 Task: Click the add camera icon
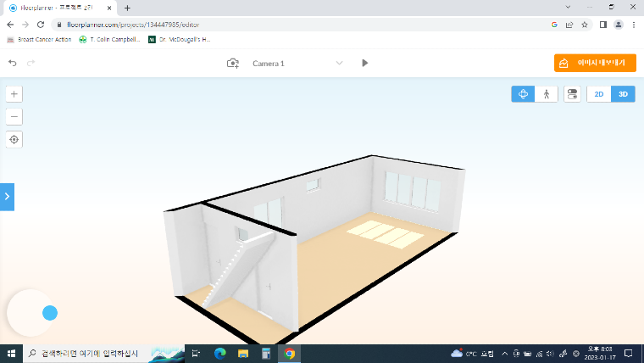pos(233,63)
